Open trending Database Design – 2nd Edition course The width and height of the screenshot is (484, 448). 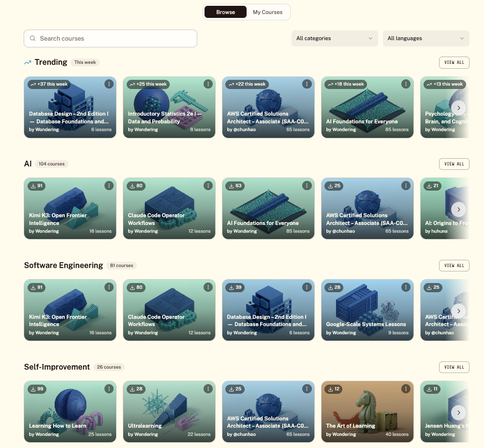click(70, 107)
